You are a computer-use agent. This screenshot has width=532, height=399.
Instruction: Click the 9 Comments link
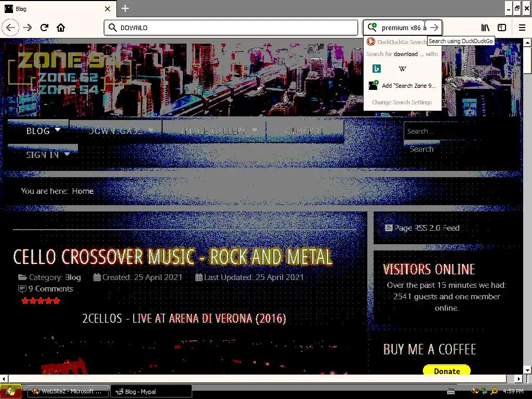[x=50, y=289]
